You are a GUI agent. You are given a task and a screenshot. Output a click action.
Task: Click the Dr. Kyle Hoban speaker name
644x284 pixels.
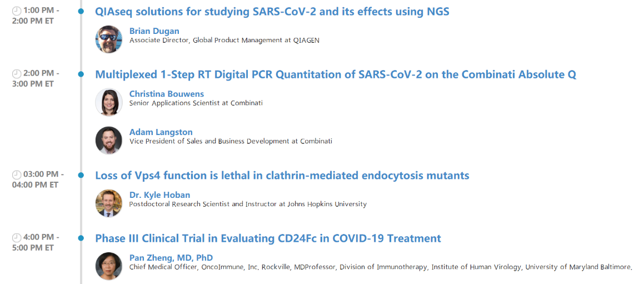[x=160, y=195]
